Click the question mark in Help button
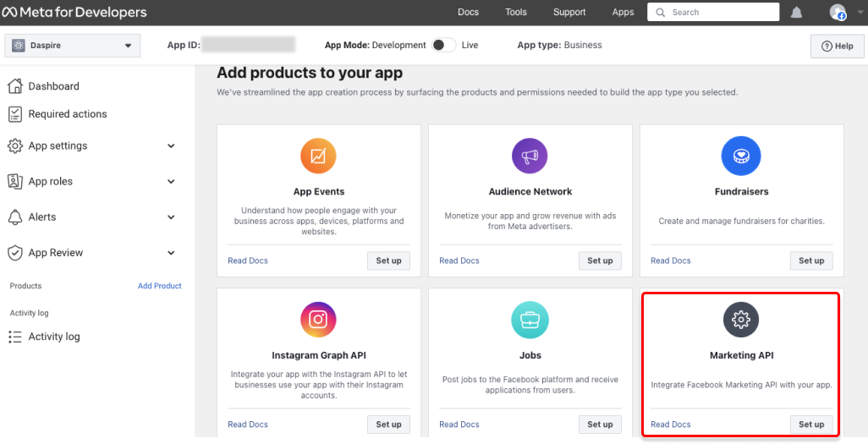 click(x=827, y=46)
